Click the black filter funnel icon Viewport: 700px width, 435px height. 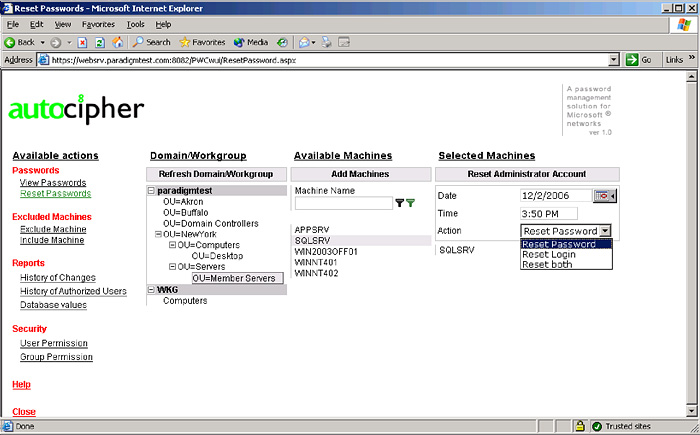[400, 203]
